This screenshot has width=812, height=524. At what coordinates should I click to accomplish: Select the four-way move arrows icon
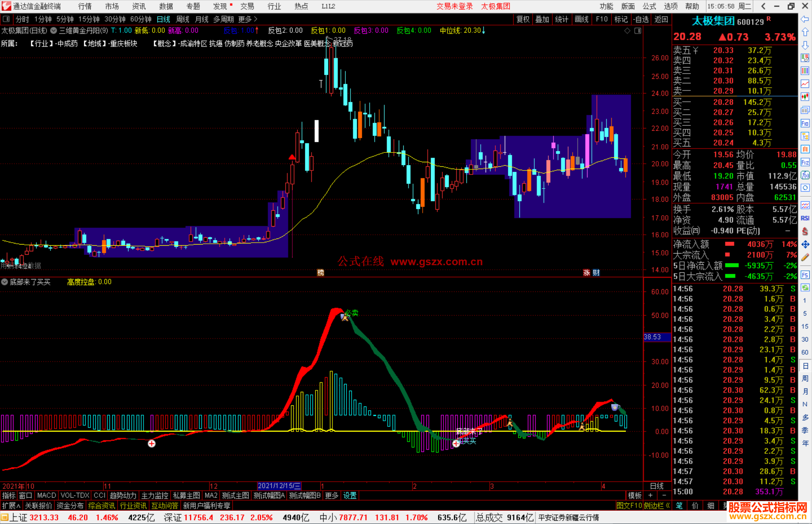[x=805, y=245]
